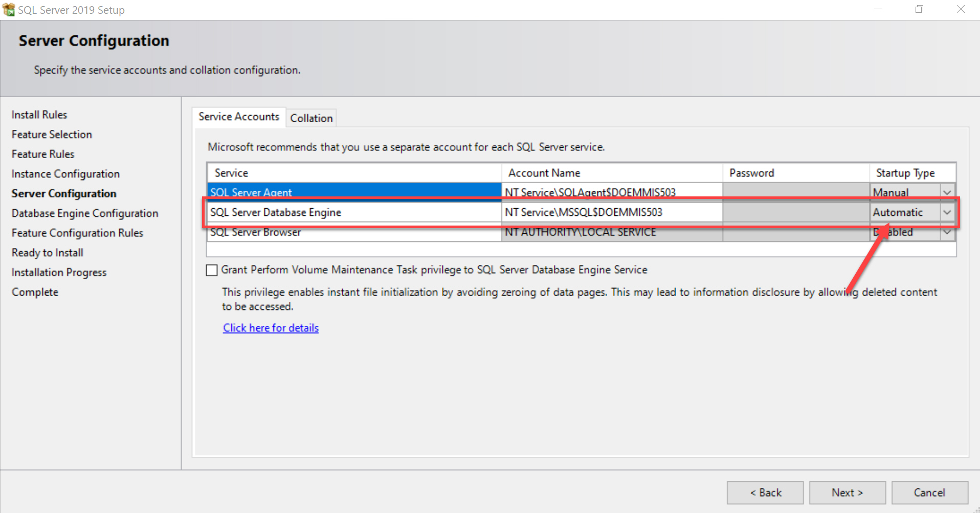Viewport: 980px width, 513px height.
Task: Go to the Next setup step
Action: (848, 493)
